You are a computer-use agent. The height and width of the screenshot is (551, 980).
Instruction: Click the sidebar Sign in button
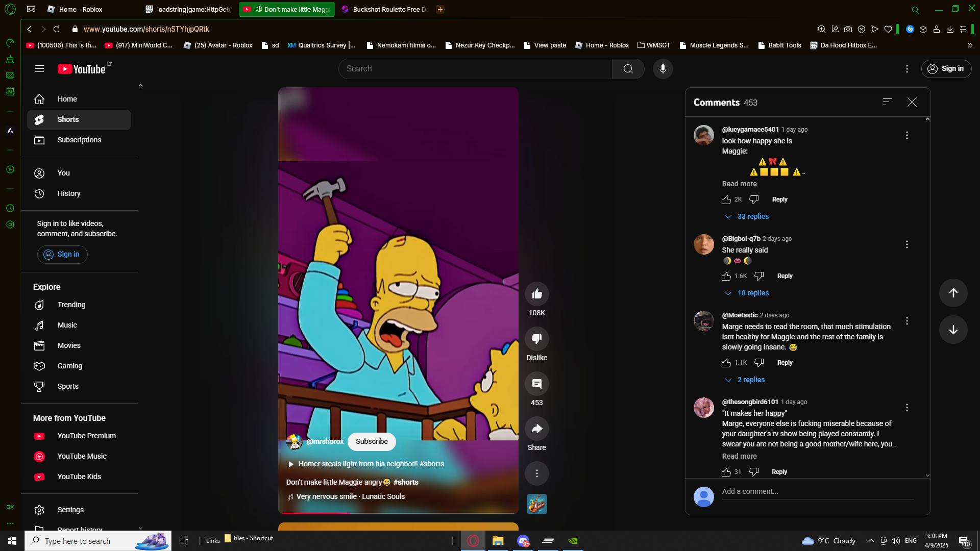click(62, 254)
